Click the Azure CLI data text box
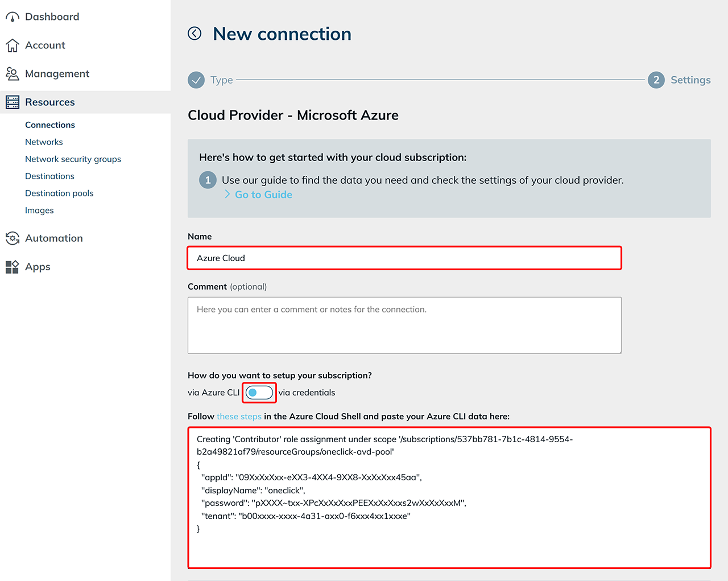The image size is (728, 581). coord(449,497)
